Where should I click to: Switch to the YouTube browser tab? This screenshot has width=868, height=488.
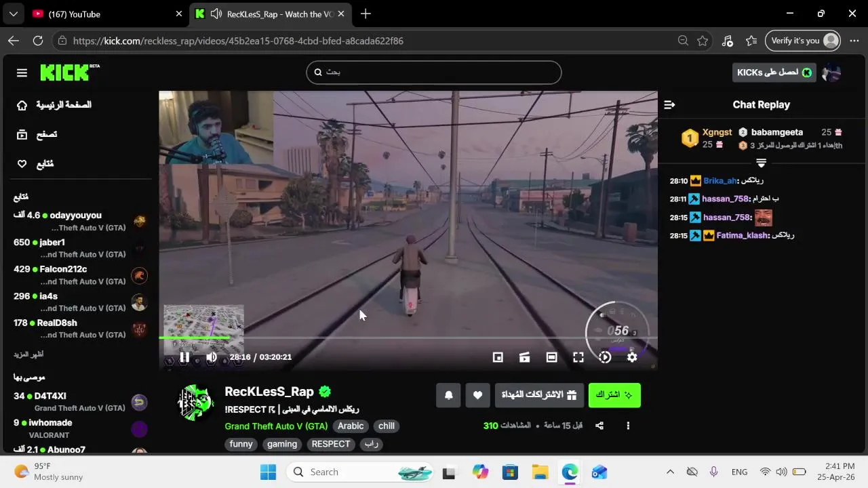pyautogui.click(x=107, y=14)
